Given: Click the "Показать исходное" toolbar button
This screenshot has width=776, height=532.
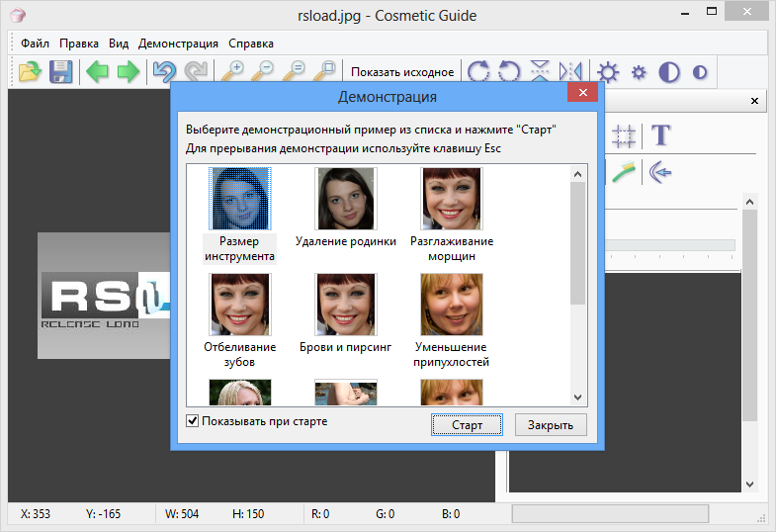Looking at the screenshot, I should click(x=401, y=72).
